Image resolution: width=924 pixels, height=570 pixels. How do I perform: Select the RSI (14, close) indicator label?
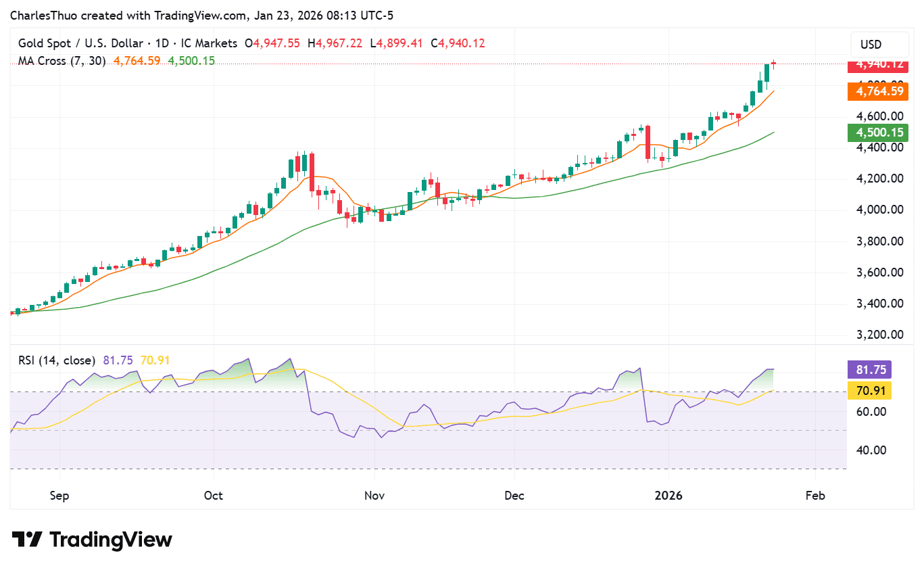tap(56, 360)
